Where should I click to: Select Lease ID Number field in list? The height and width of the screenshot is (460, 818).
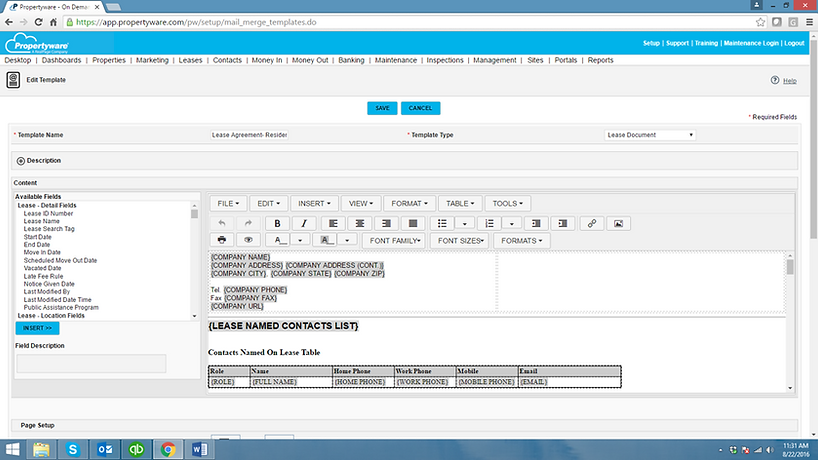coord(48,213)
